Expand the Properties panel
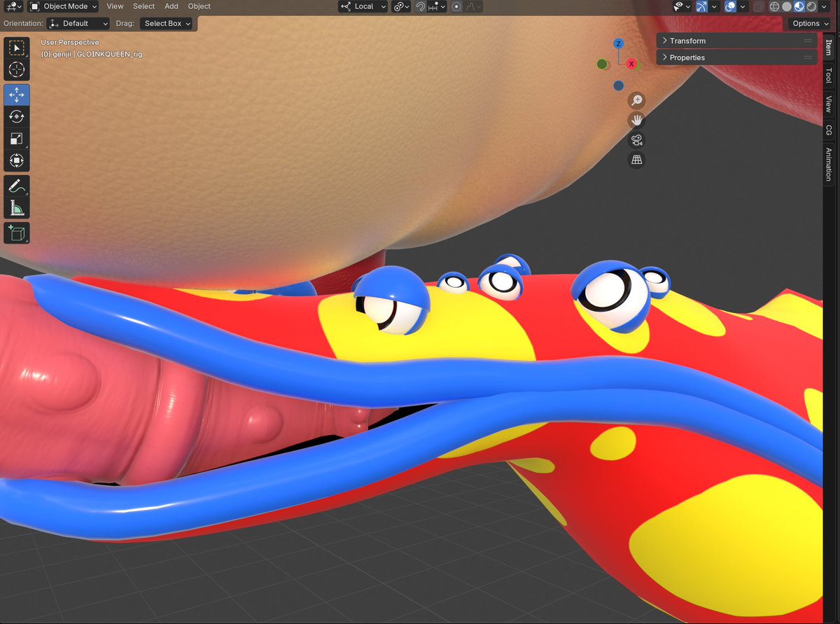Viewport: 840px width, 624px height. (x=736, y=57)
